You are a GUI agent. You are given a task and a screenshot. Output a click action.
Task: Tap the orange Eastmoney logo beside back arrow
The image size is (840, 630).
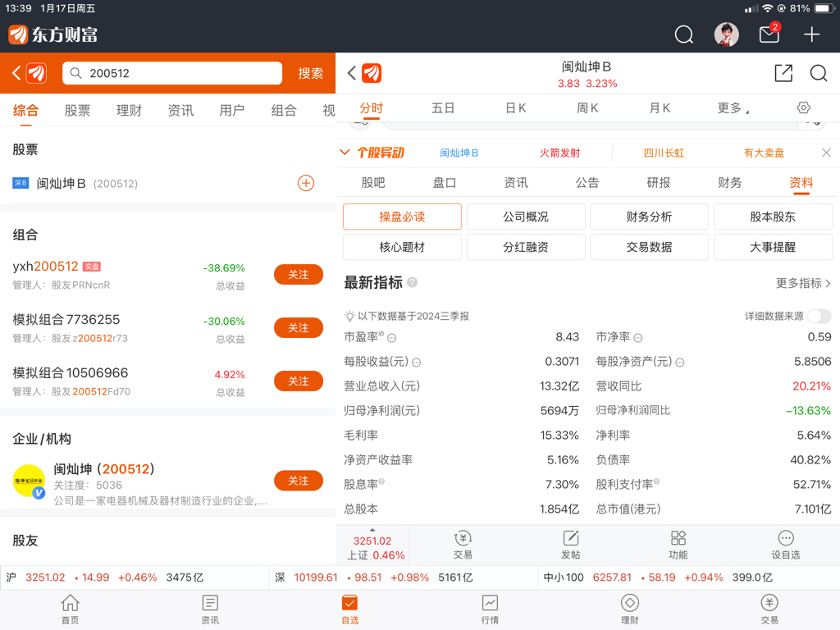click(x=36, y=73)
